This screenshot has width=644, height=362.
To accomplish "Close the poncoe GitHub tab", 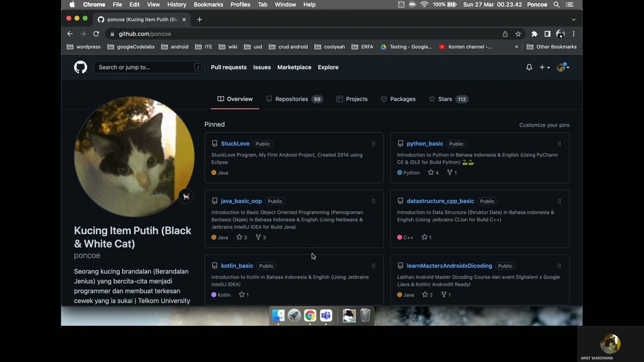I will [x=184, y=20].
